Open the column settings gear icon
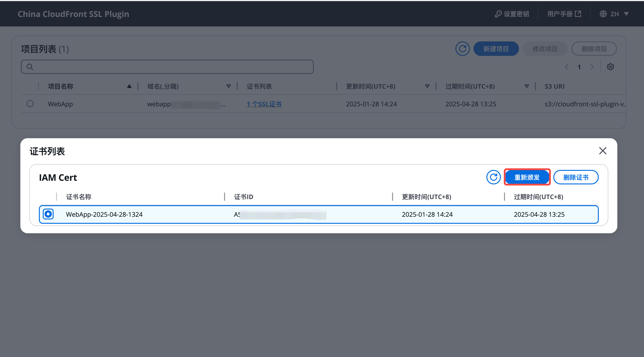644x357 pixels. click(x=611, y=67)
